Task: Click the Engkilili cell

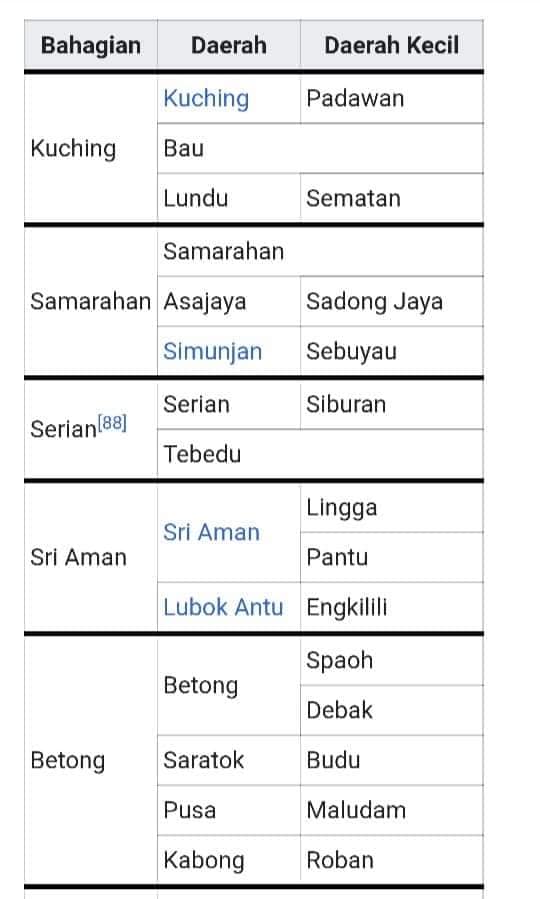Action: [392, 607]
